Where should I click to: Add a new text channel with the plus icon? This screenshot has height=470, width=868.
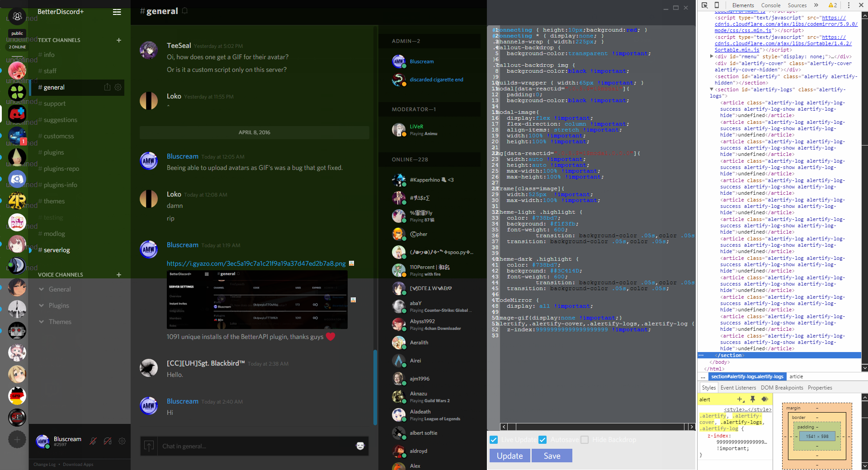pos(119,40)
